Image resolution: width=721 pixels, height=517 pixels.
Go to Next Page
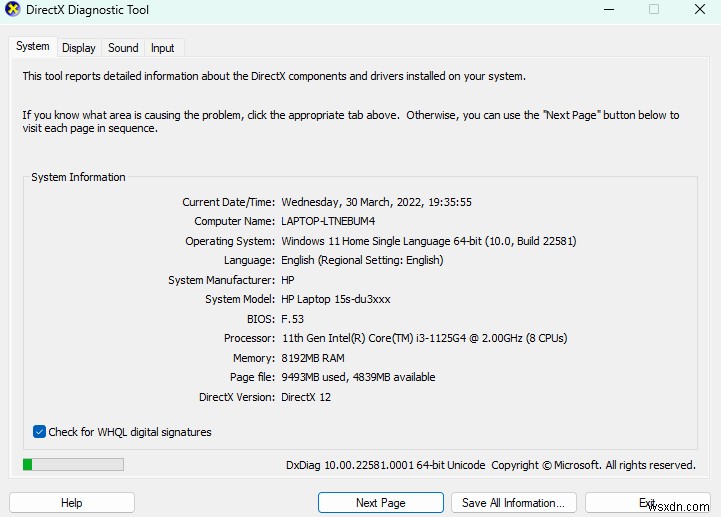(381, 503)
